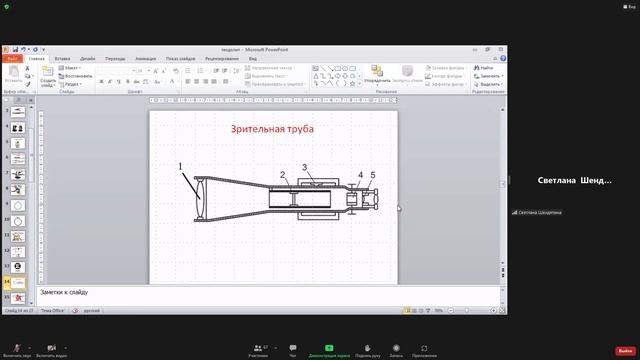Click the zoom in plus button in status bar
640x360 pixels.
tap(493, 311)
